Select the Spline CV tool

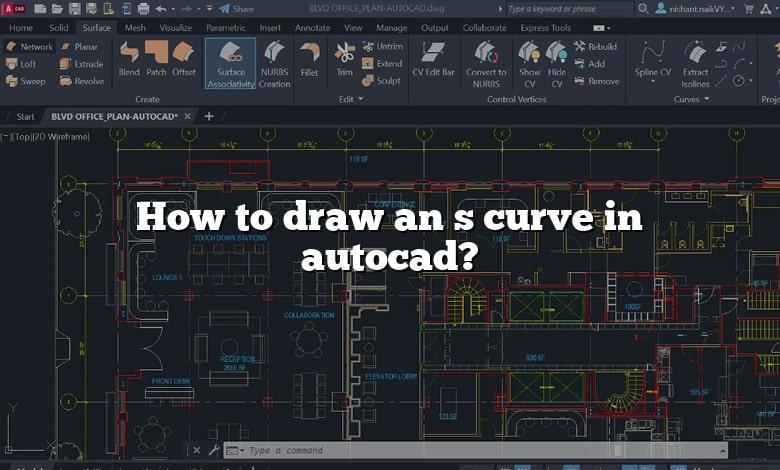click(x=653, y=60)
